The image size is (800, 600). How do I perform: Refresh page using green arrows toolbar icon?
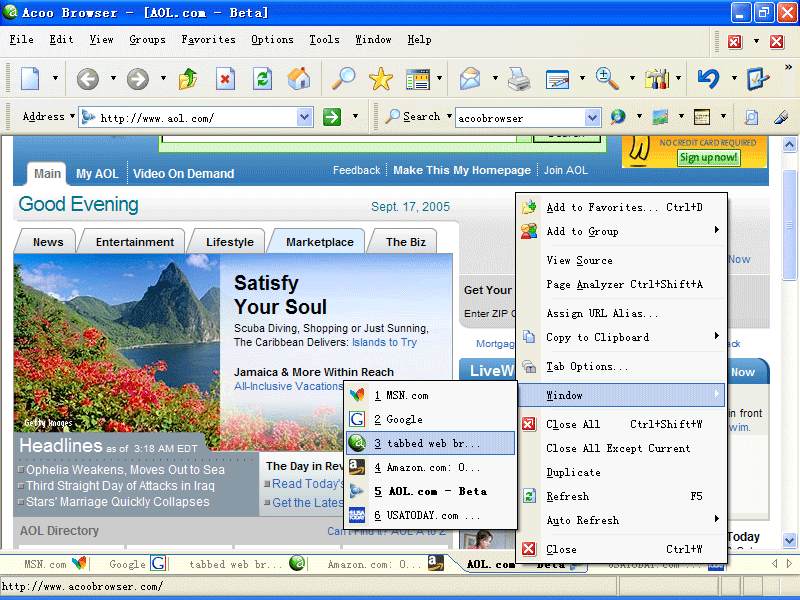click(262, 79)
